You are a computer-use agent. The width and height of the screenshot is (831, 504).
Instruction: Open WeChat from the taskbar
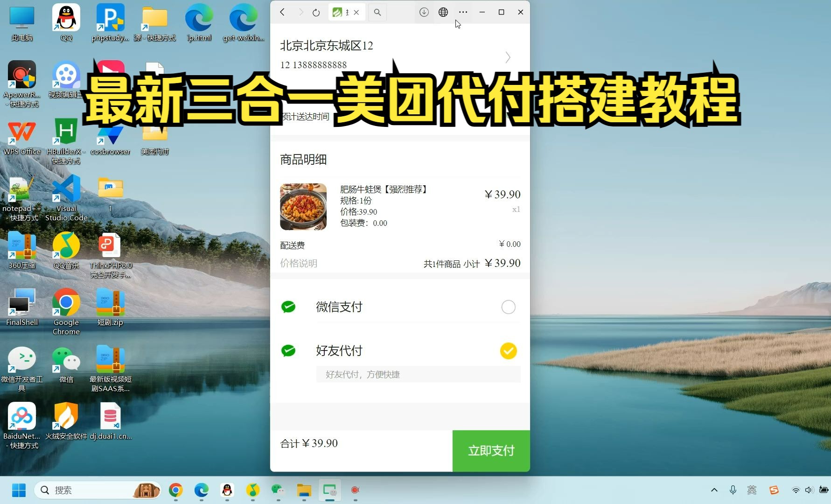[x=279, y=490]
